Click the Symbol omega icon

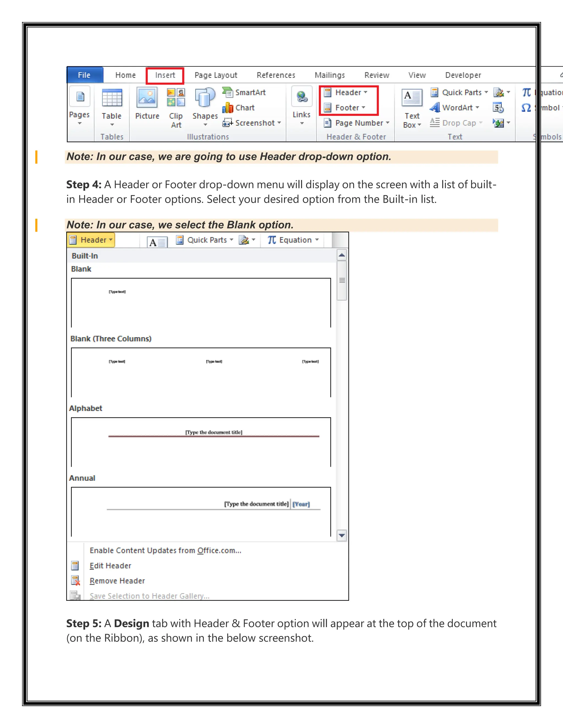coord(526,108)
